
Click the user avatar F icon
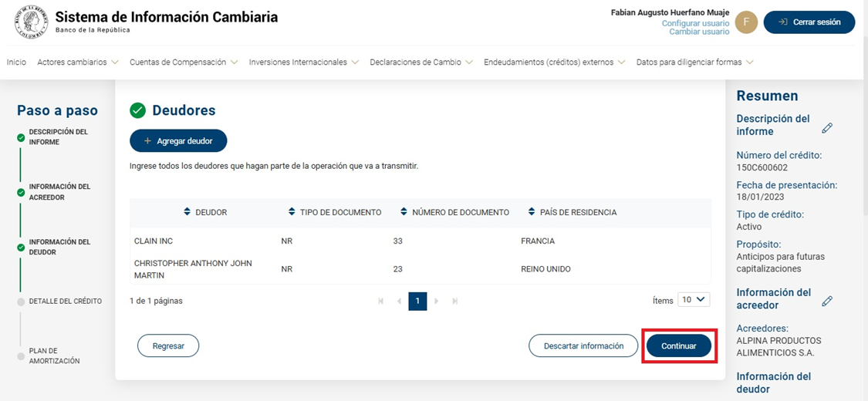[746, 22]
